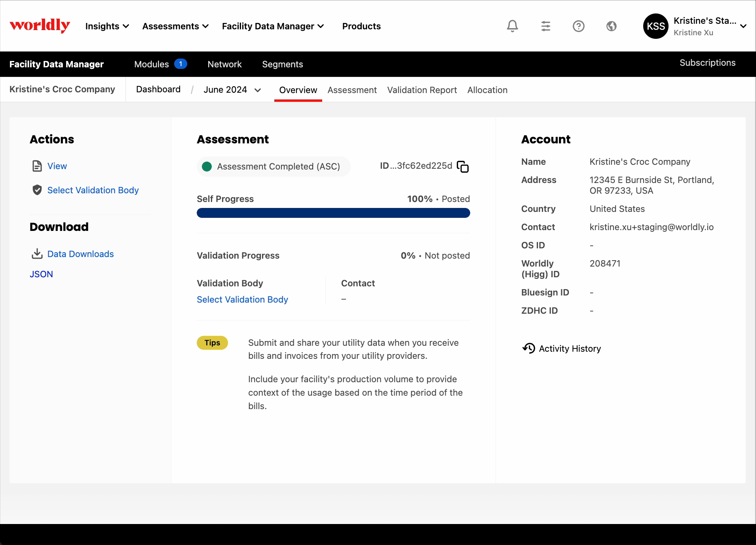Open the Network section

pyautogui.click(x=224, y=64)
